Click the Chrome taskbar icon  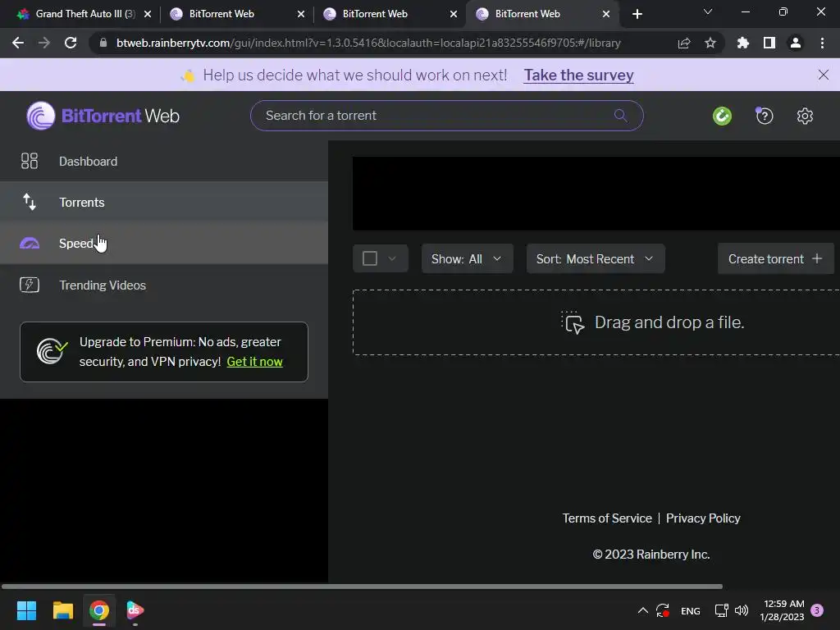[x=99, y=610]
